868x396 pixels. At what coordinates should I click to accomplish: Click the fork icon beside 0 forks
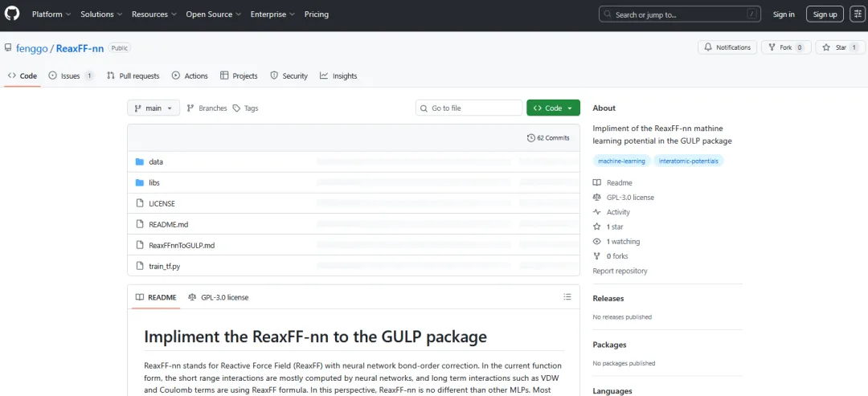596,256
